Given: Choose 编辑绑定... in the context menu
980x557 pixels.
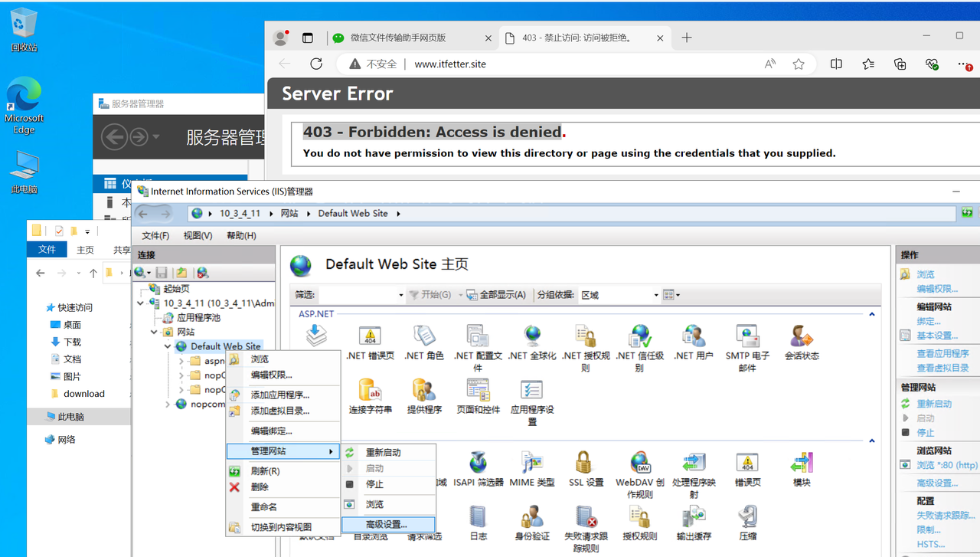Looking at the screenshot, I should (283, 431).
